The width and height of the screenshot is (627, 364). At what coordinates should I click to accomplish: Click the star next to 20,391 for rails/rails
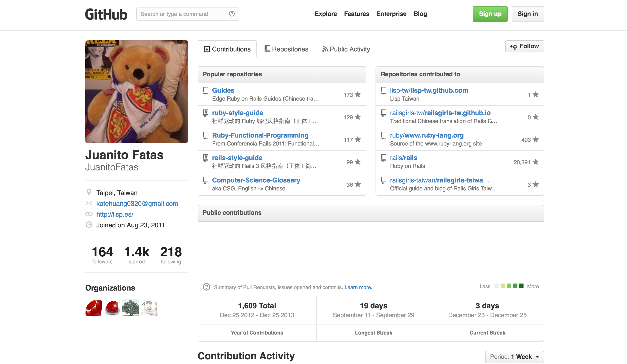tap(536, 162)
